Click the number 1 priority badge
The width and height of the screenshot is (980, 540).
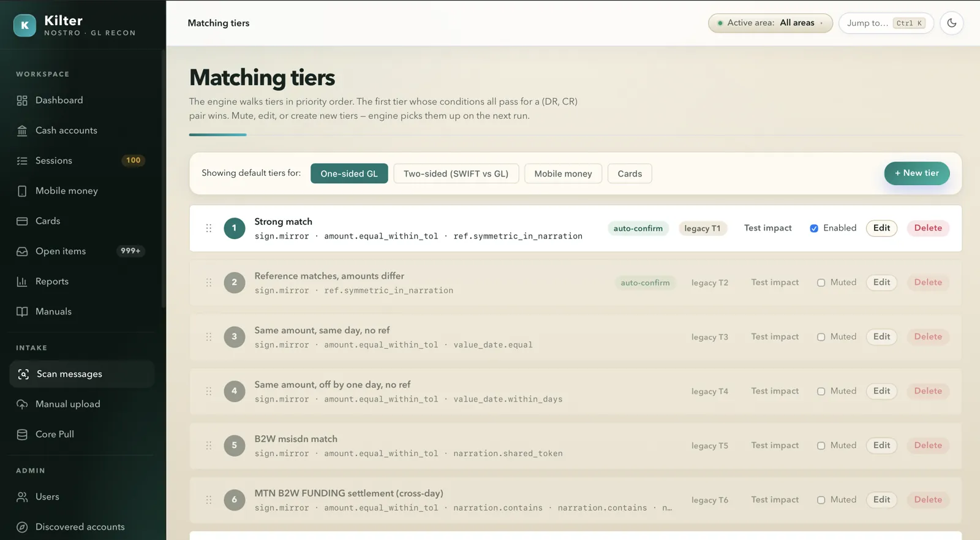pos(234,228)
